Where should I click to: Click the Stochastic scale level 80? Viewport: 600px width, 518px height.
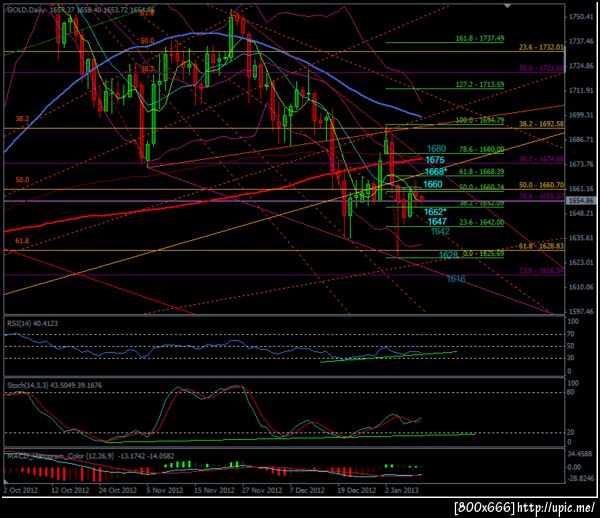(571, 392)
